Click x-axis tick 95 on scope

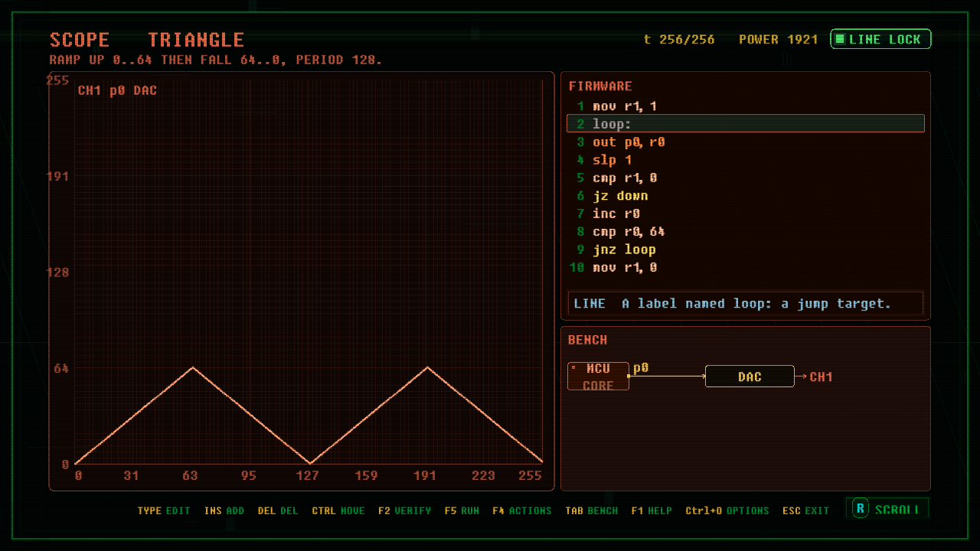coord(249,476)
